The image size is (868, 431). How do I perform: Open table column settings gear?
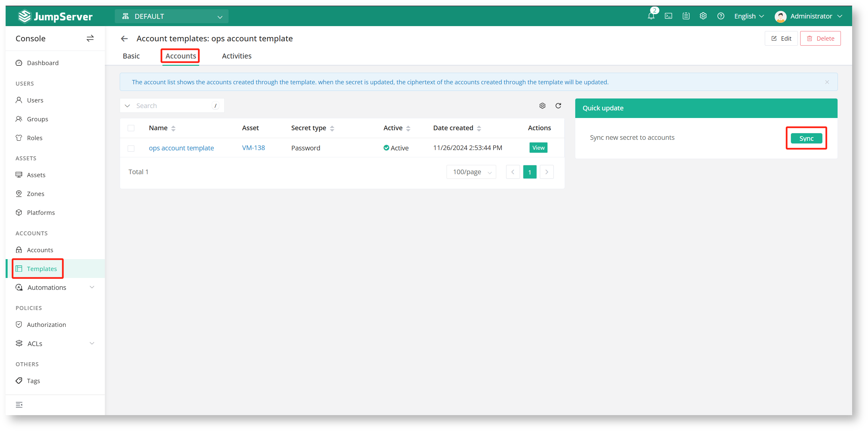coord(542,106)
